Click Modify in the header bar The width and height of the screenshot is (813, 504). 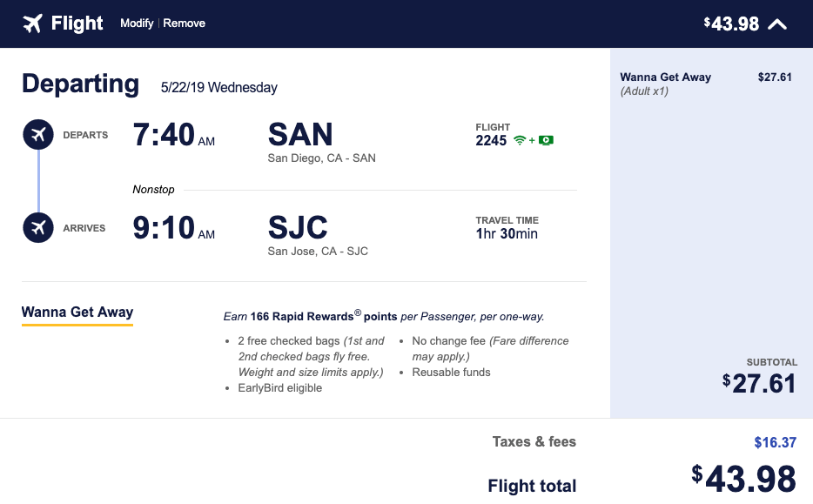pyautogui.click(x=137, y=24)
